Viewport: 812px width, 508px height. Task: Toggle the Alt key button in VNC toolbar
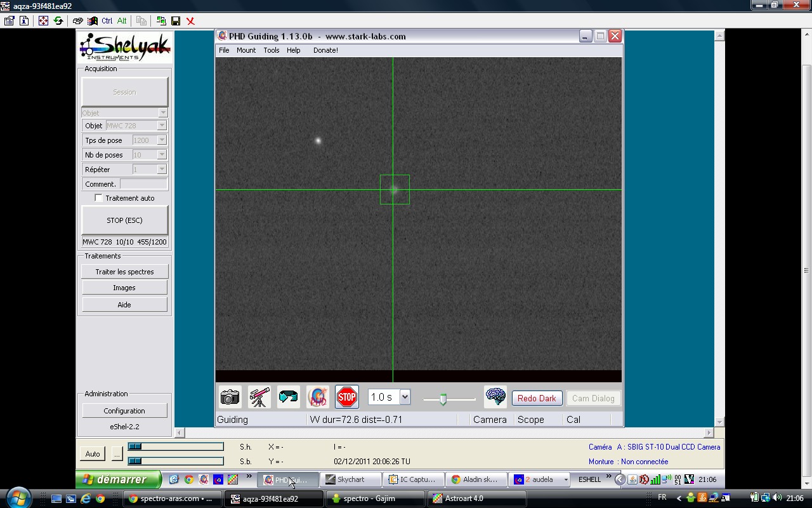click(122, 21)
